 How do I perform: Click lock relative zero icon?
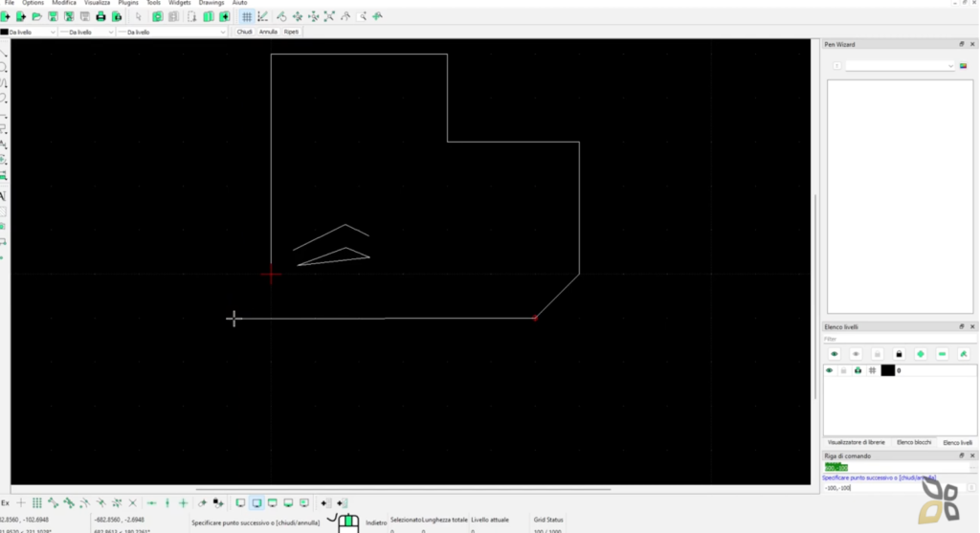click(218, 503)
